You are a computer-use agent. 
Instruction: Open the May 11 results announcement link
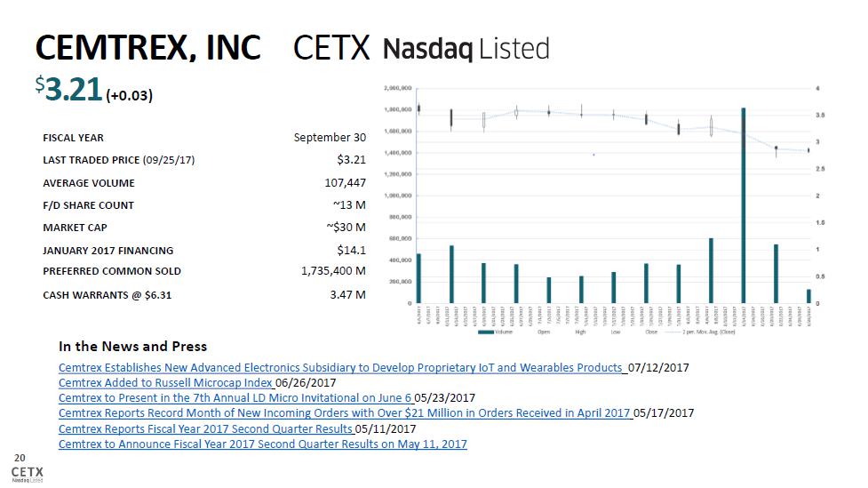(262, 444)
